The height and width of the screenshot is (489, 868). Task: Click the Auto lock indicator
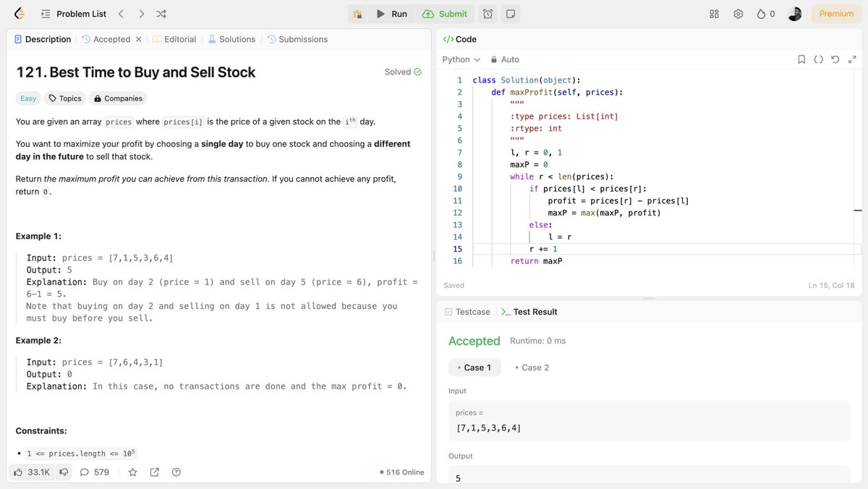coord(505,59)
